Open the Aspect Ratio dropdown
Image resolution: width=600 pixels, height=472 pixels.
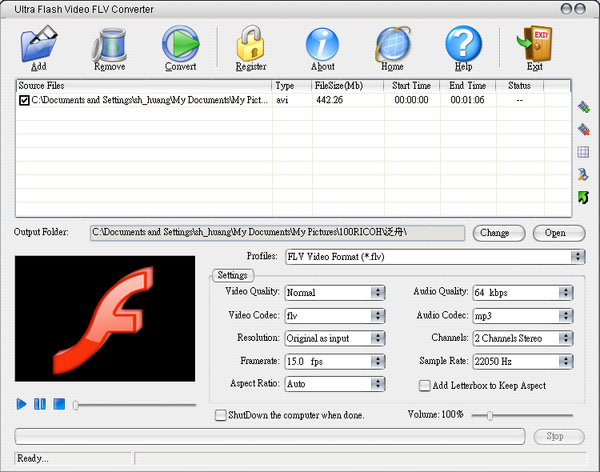(335, 384)
